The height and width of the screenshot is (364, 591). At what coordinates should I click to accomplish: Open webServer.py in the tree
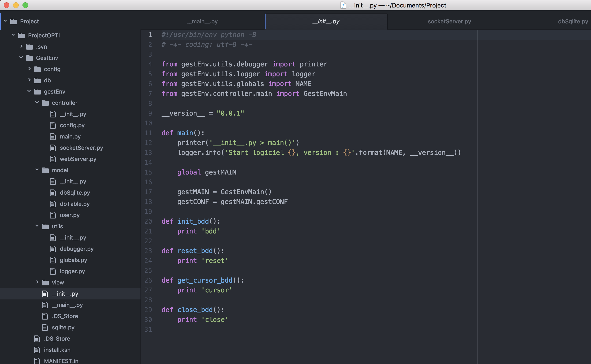click(78, 159)
